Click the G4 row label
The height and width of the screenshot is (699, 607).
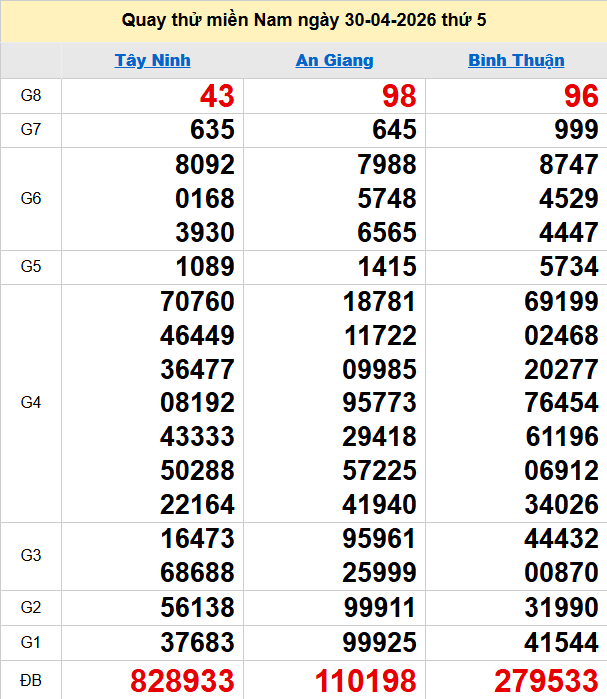[31, 403]
